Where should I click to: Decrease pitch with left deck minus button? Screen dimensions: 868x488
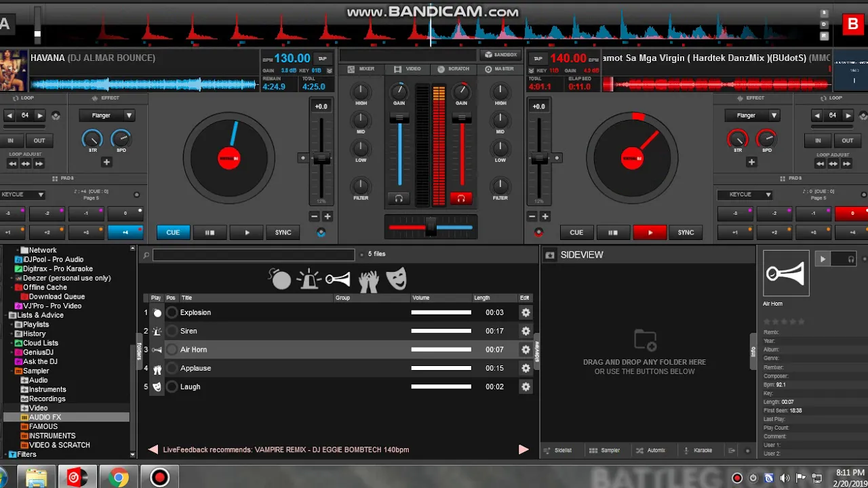click(314, 216)
